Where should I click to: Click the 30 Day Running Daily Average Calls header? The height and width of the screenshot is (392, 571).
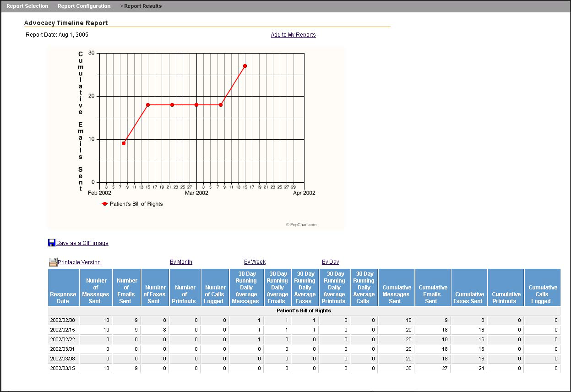(364, 287)
